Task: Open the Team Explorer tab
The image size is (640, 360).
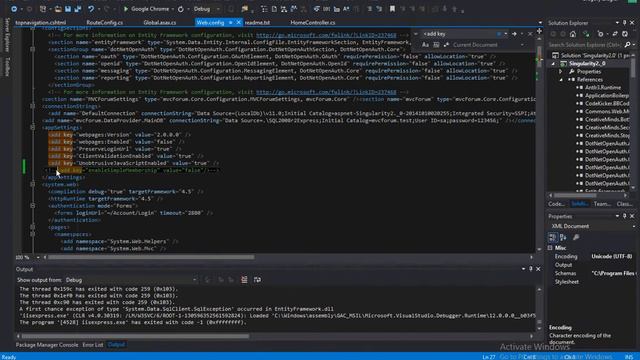Action: point(602,204)
